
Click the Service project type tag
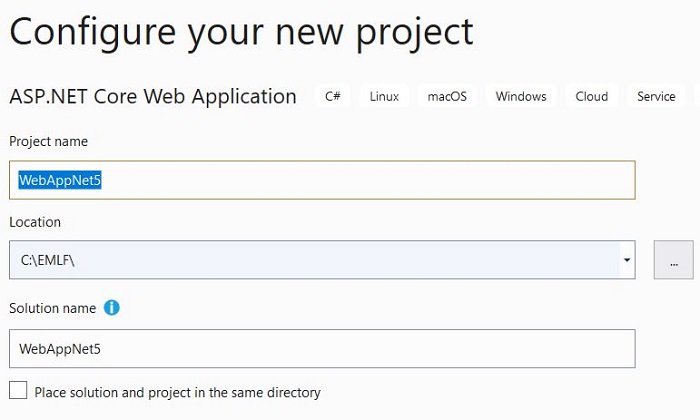tap(656, 97)
